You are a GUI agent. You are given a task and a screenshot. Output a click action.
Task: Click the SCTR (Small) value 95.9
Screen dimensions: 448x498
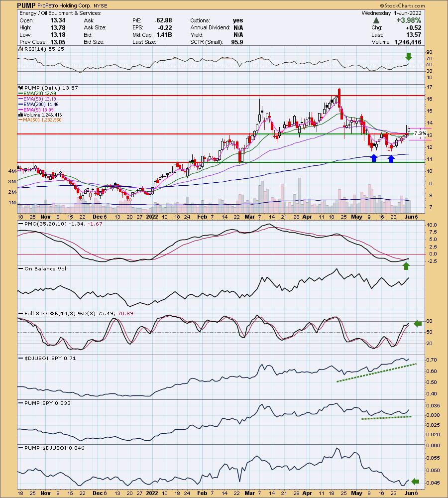237,42
